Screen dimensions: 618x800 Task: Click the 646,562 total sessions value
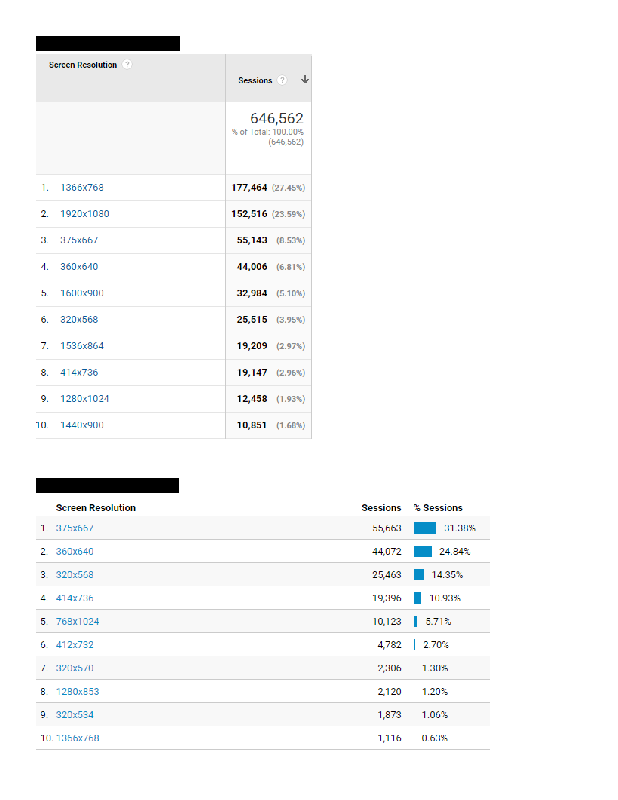coord(277,118)
